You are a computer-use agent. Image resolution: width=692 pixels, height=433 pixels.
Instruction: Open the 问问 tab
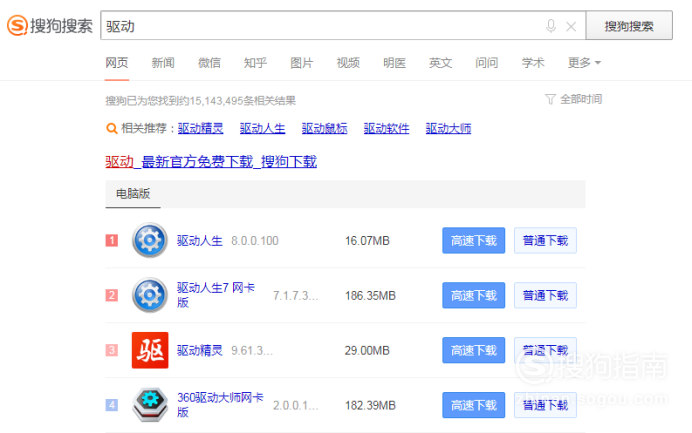pyautogui.click(x=486, y=63)
